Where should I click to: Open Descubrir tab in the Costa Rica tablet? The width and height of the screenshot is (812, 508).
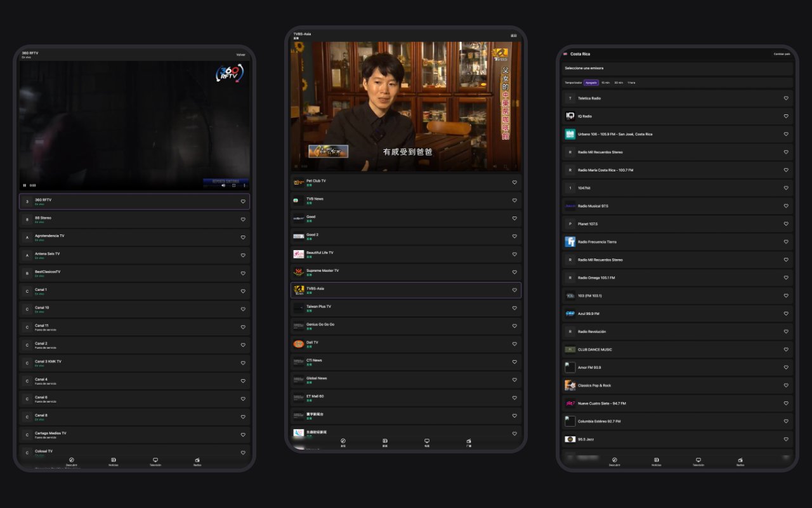tap(614, 462)
